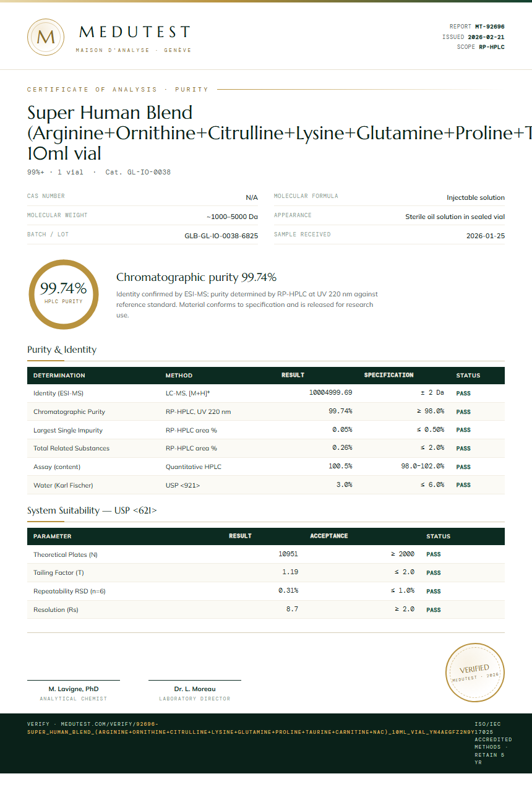Click System Suitability — USP <621> heading
This screenshot has width=532, height=792.
click(92, 510)
